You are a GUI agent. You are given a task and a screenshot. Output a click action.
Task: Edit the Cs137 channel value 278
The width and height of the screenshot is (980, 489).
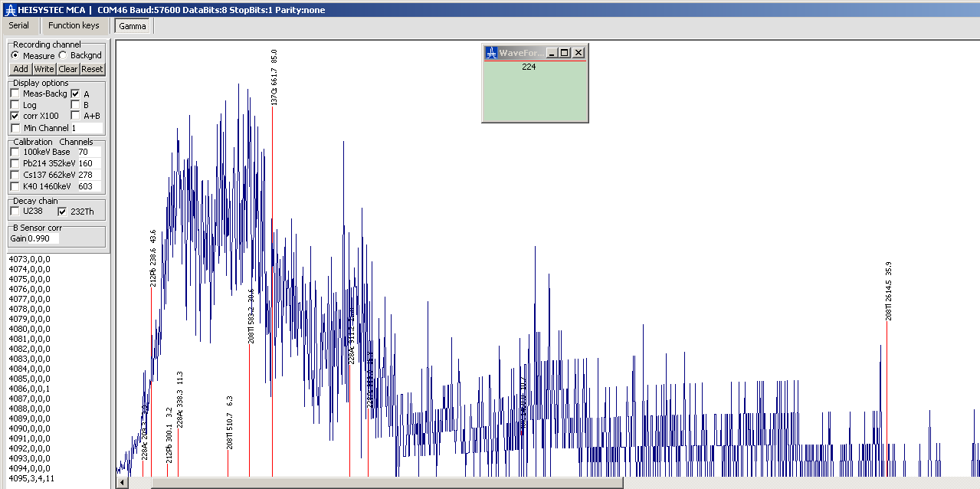[x=89, y=175]
